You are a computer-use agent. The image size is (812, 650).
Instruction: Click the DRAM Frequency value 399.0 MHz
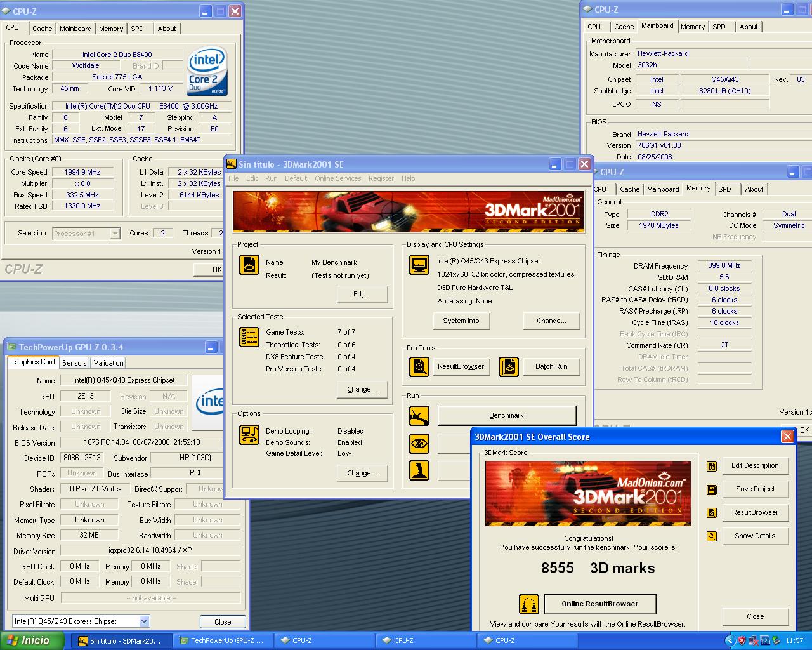(724, 266)
